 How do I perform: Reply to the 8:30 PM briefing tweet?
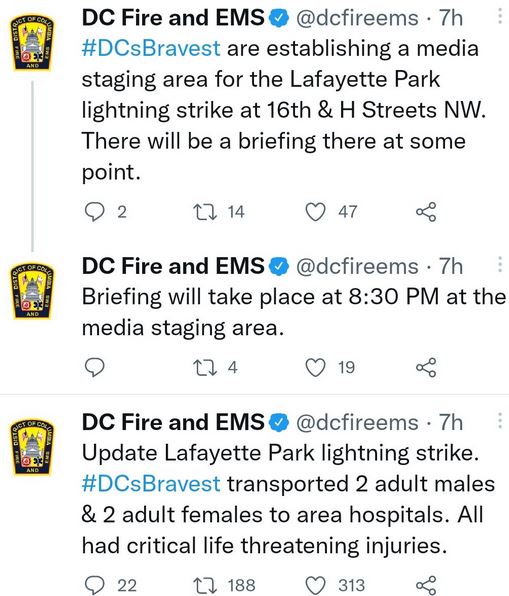tap(94, 367)
